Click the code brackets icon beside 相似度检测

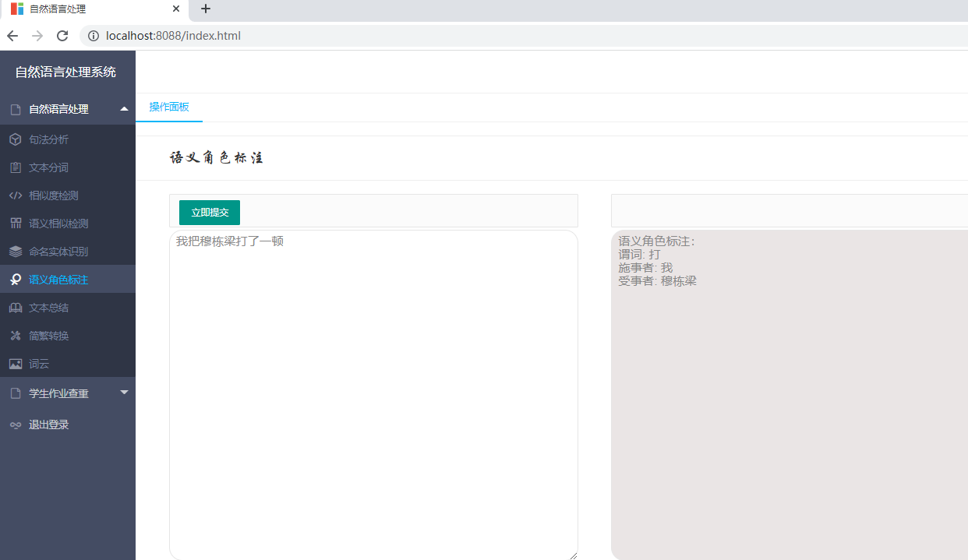(x=15, y=195)
